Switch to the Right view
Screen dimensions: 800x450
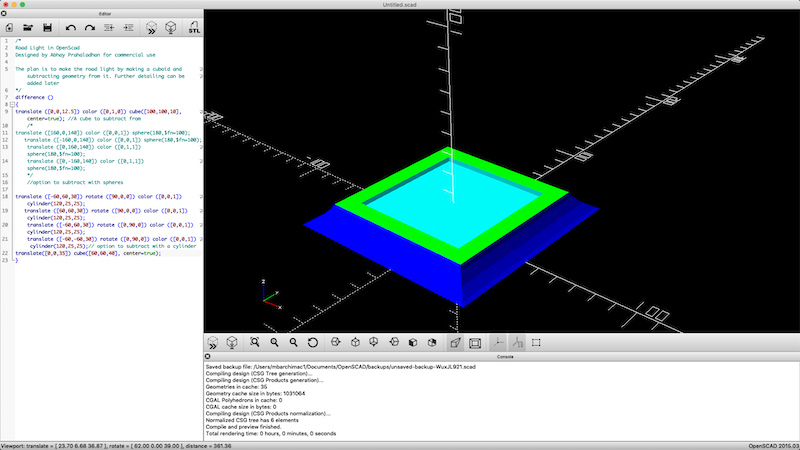coord(336,343)
